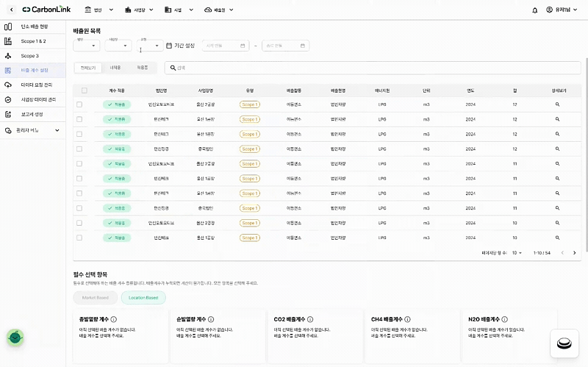Click the floating coin button at bottom right
This screenshot has width=588, height=367.
[564, 343]
